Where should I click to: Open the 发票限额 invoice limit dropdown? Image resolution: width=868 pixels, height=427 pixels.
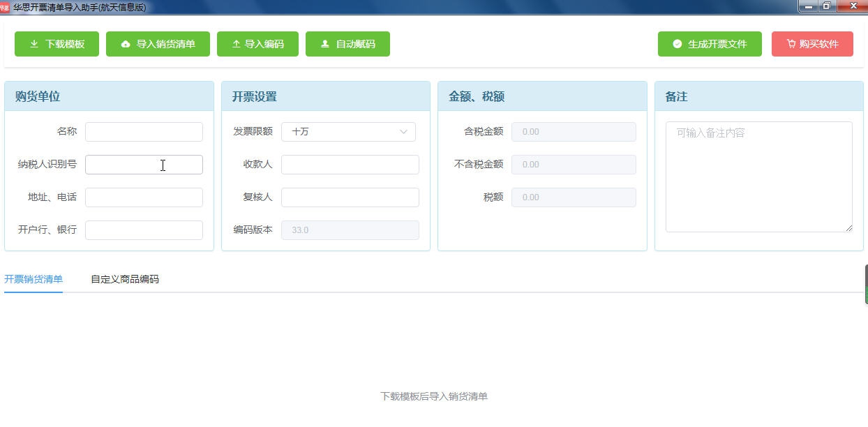coord(349,131)
